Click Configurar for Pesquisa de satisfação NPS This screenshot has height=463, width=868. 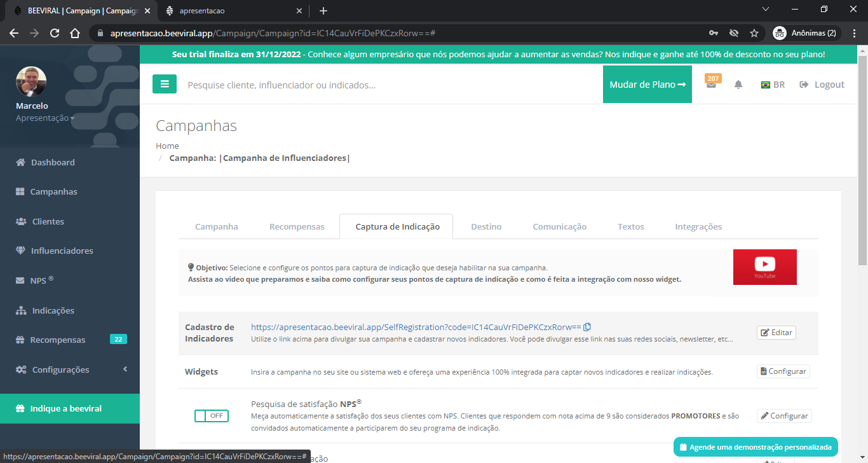(784, 416)
